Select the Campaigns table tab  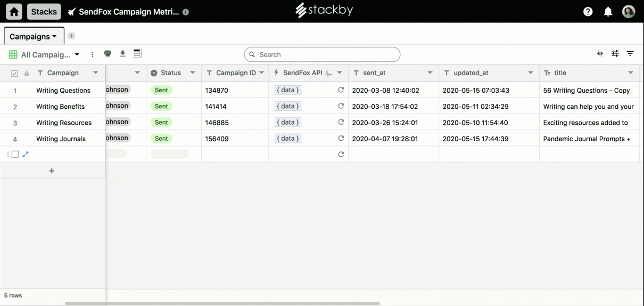pos(34,36)
